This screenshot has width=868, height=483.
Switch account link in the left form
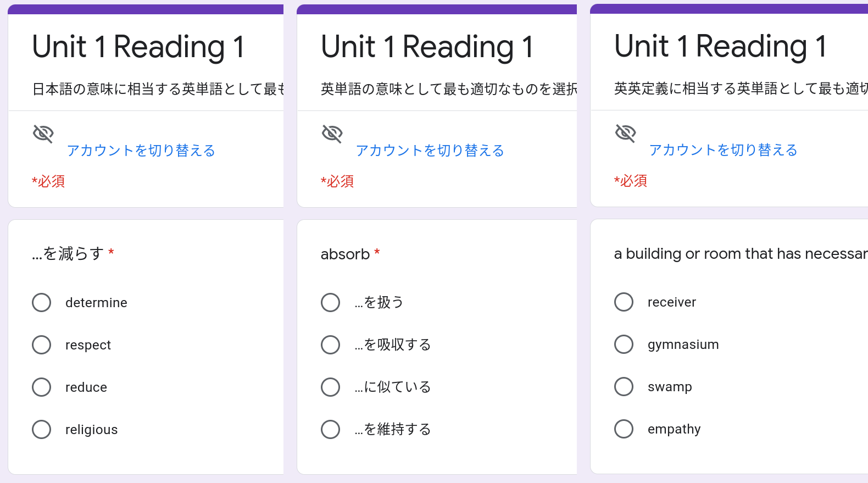[x=141, y=151]
